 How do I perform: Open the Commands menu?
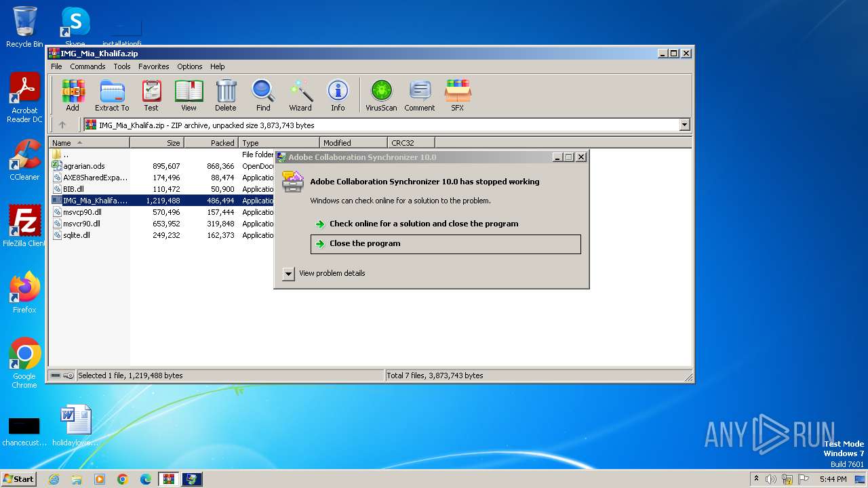pyautogui.click(x=87, y=66)
